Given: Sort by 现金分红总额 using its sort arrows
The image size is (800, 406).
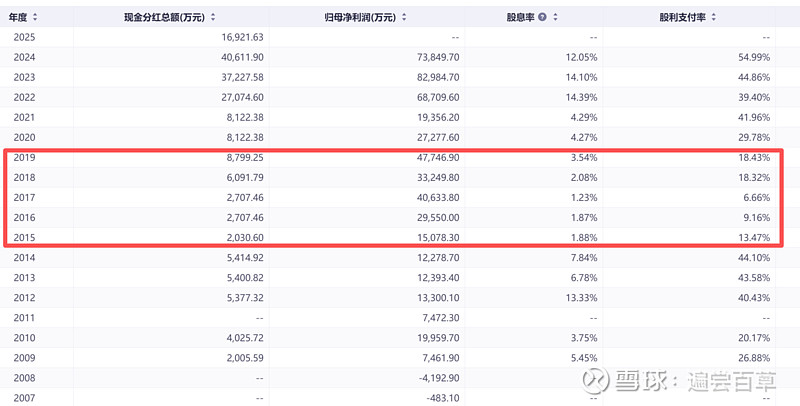Looking at the screenshot, I should [213, 18].
